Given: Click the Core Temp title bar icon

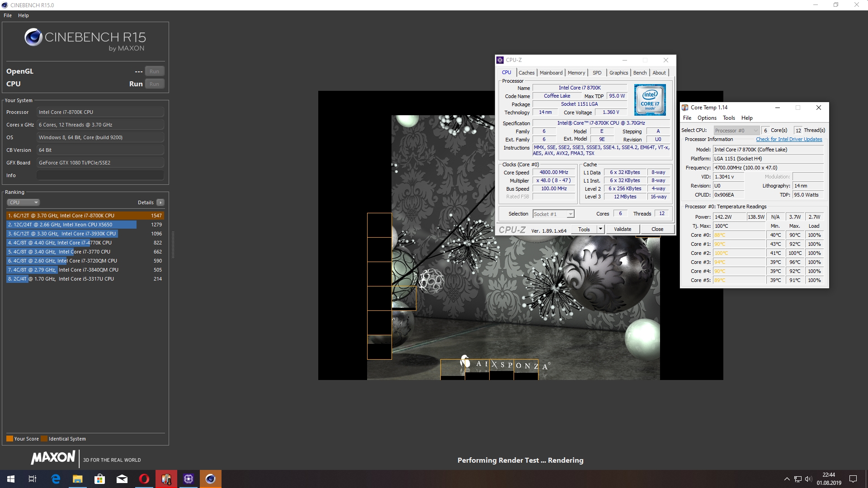Looking at the screenshot, I should coord(685,108).
